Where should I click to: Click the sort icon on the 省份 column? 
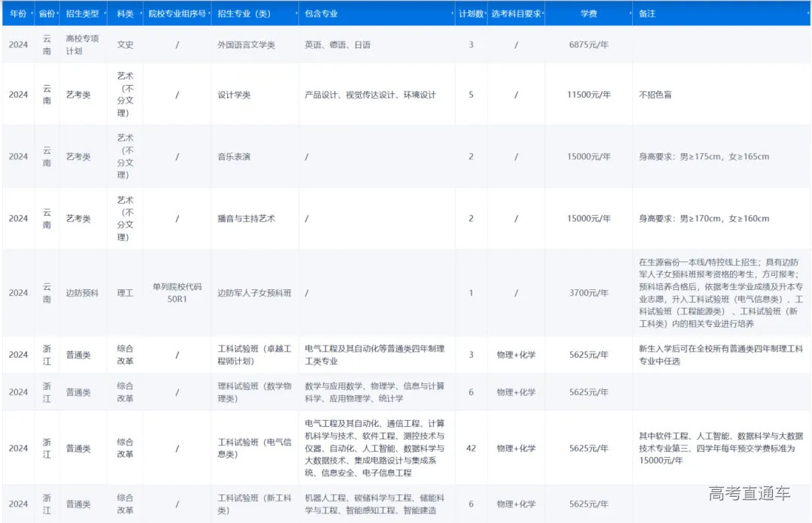point(59,14)
